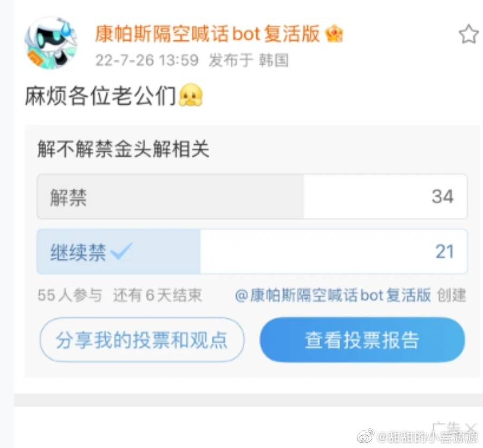Select the 解禁 poll option
This screenshot has width=483, height=448.
click(252, 197)
